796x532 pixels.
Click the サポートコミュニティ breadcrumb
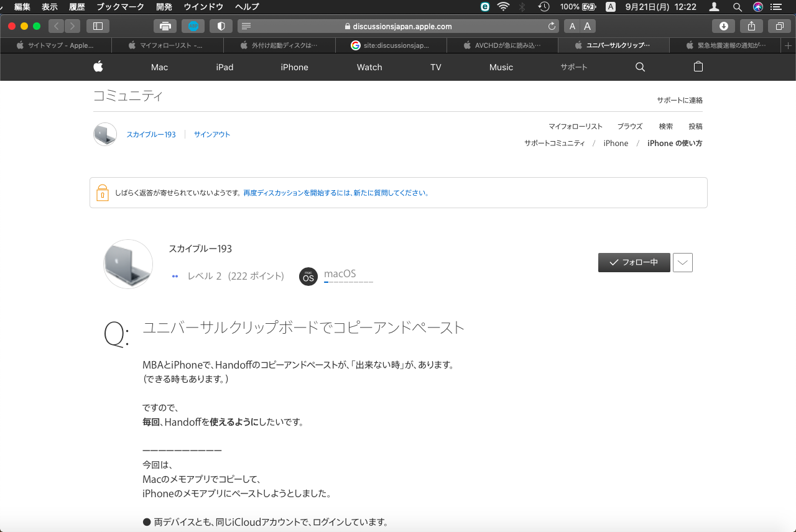555,143
